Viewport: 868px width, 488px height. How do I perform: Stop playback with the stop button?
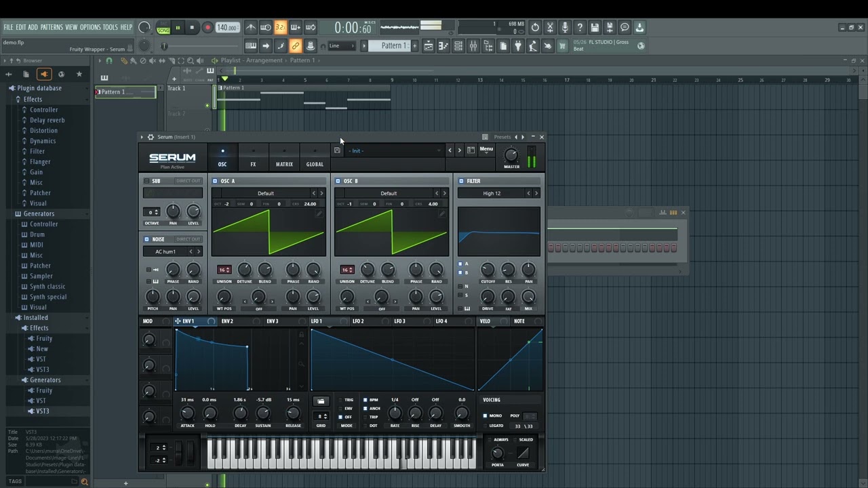[193, 28]
